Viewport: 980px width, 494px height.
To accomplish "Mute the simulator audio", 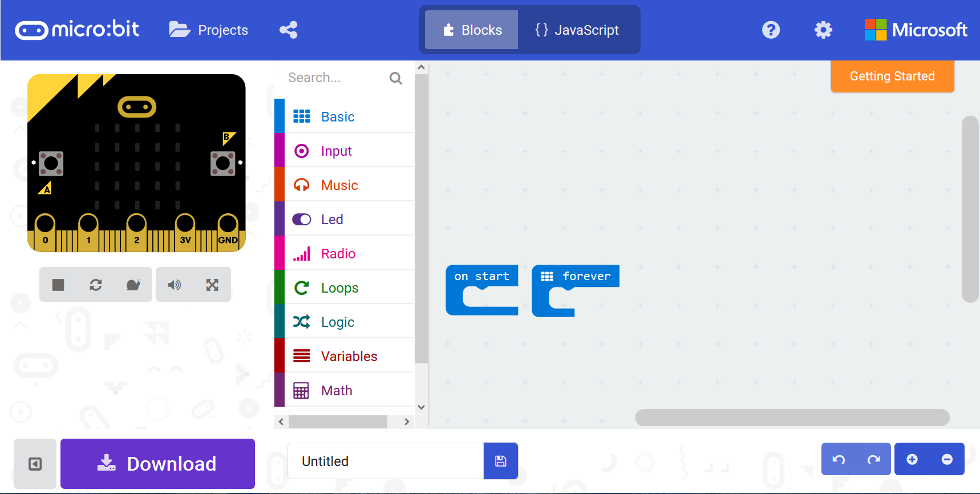I will (x=175, y=285).
